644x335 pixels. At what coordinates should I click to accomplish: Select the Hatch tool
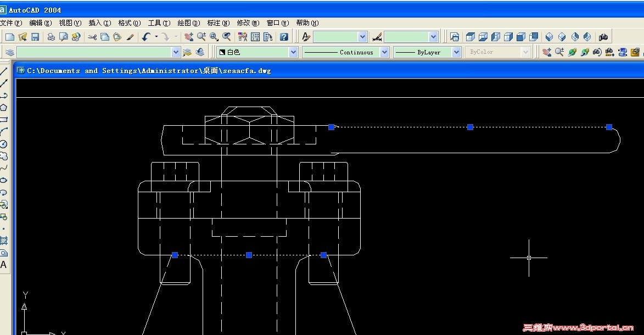4,241
